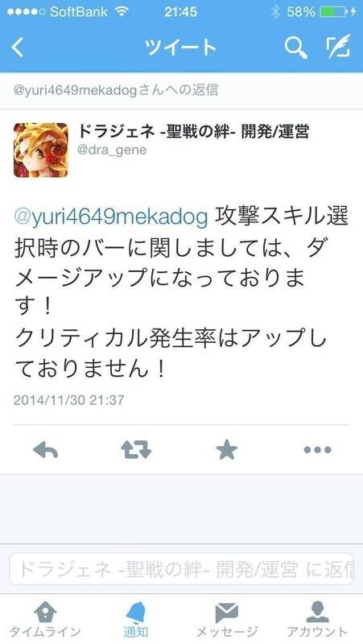Open @yuri4649mekadog mention link in tweet
Viewport: 363px width, 644px height.
coord(111,218)
